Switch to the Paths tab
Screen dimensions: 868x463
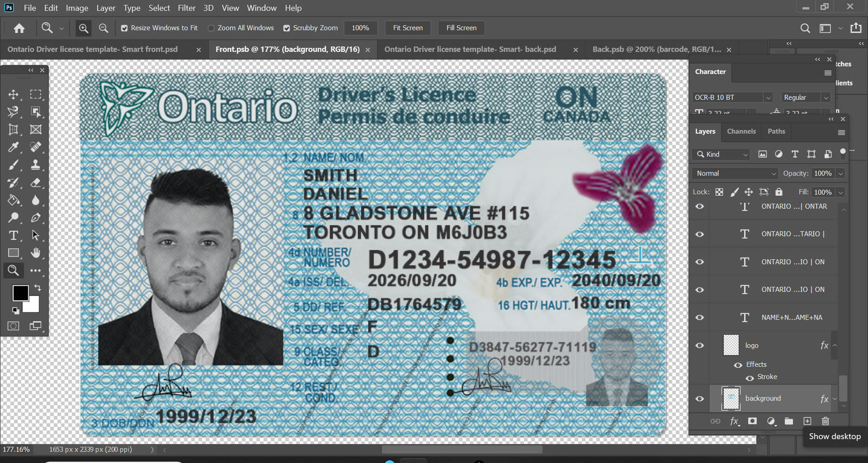click(776, 131)
